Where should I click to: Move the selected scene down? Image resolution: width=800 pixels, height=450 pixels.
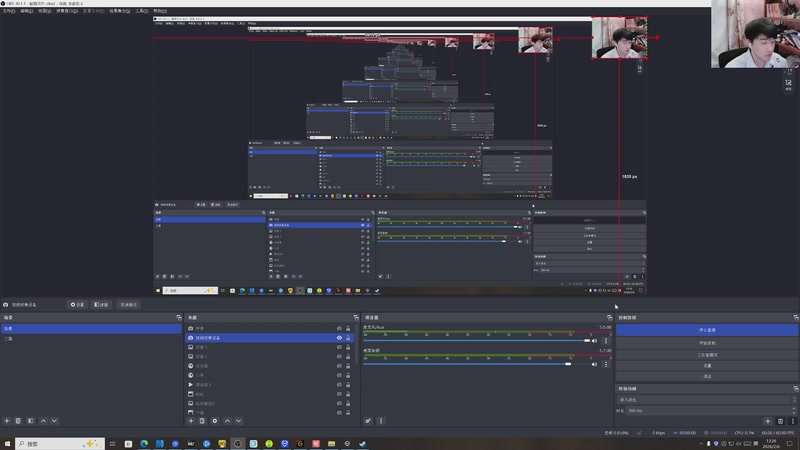click(54, 421)
